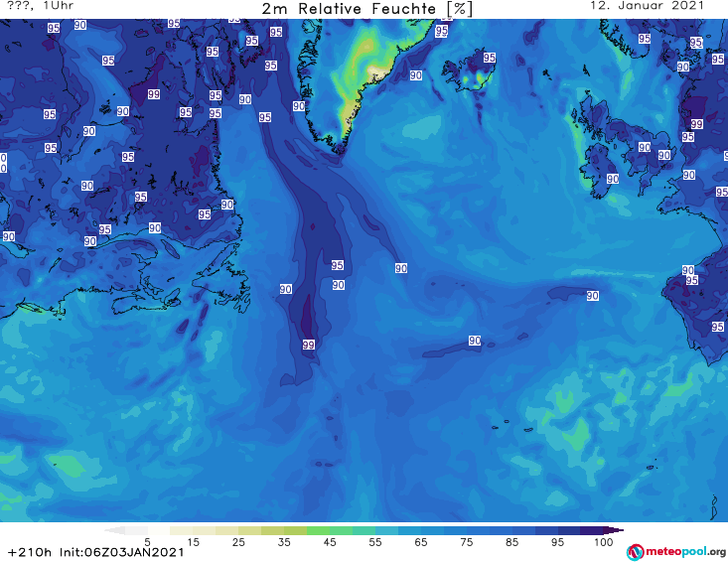Click the "95" contour label over Iceland
Screen dimensions: 728x562
pyautogui.click(x=490, y=58)
